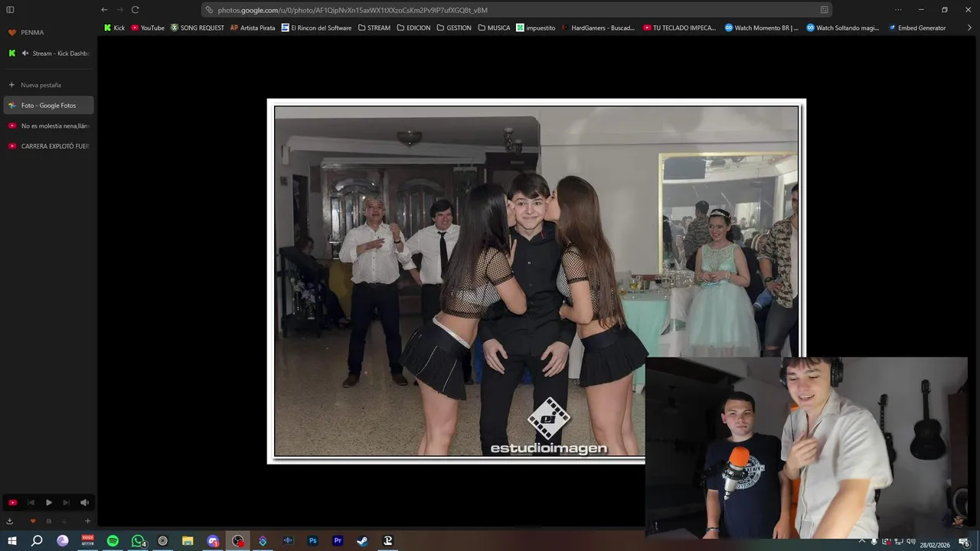This screenshot has width=980, height=551.
Task: Open Watch Momento BR bookmark
Action: (x=761, y=28)
